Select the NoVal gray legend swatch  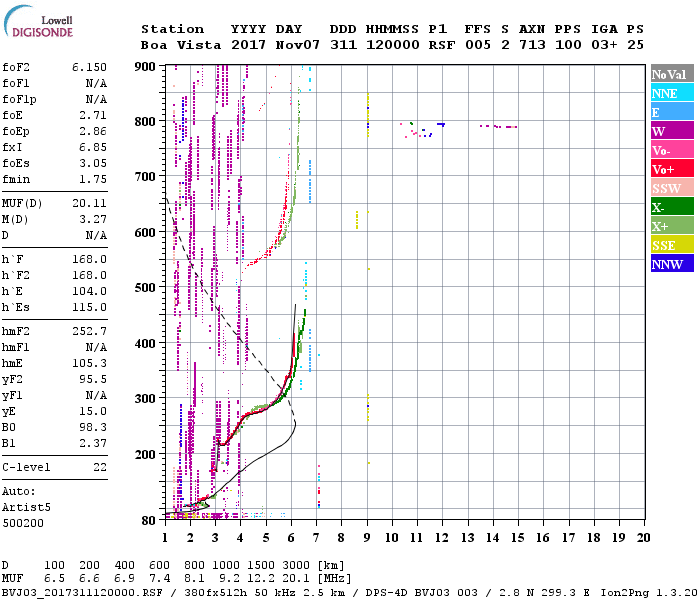click(672, 74)
